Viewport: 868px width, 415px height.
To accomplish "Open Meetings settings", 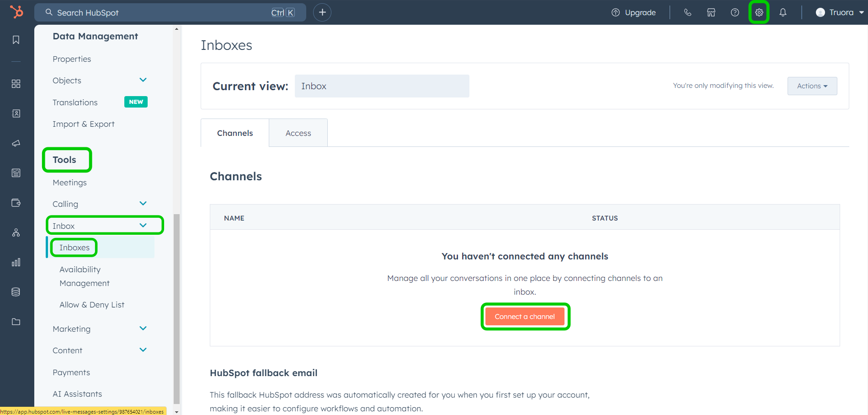I will pyautogui.click(x=69, y=183).
